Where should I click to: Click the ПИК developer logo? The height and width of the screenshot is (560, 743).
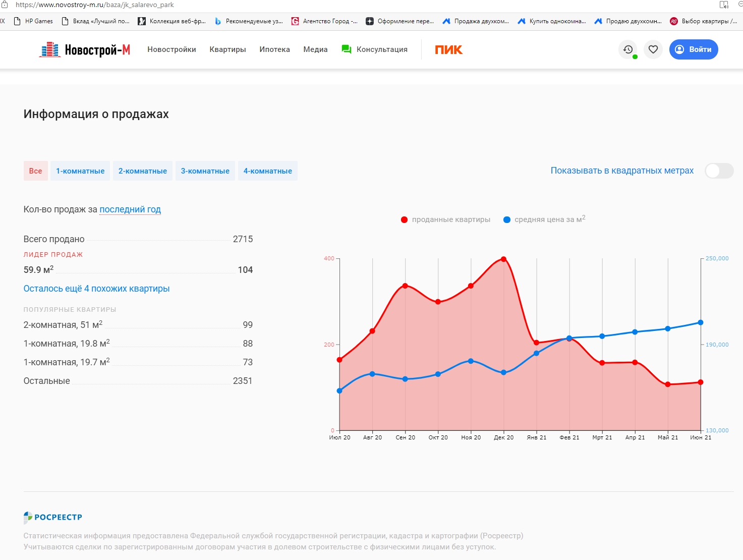(x=448, y=49)
